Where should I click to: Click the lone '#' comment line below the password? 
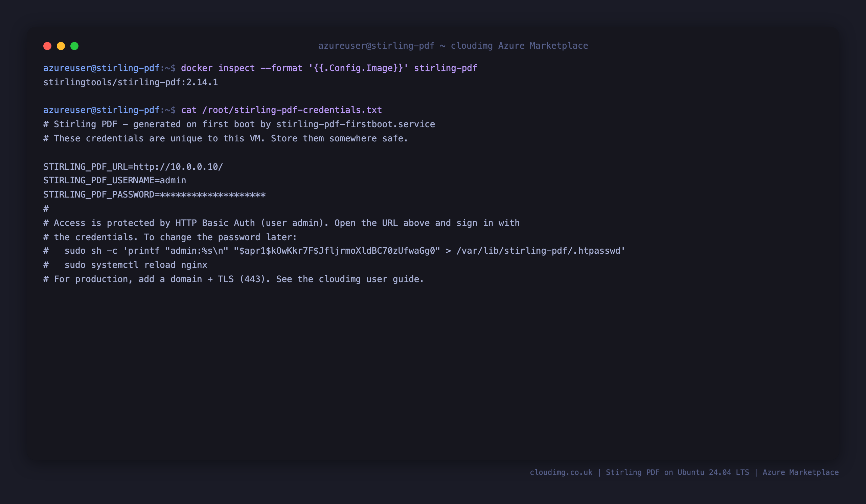[x=46, y=209]
